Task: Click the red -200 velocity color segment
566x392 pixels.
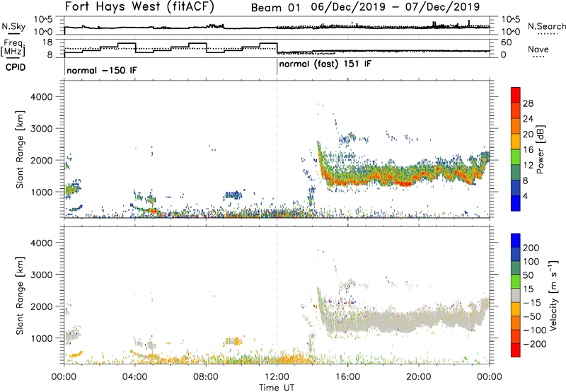Action: tap(516, 350)
